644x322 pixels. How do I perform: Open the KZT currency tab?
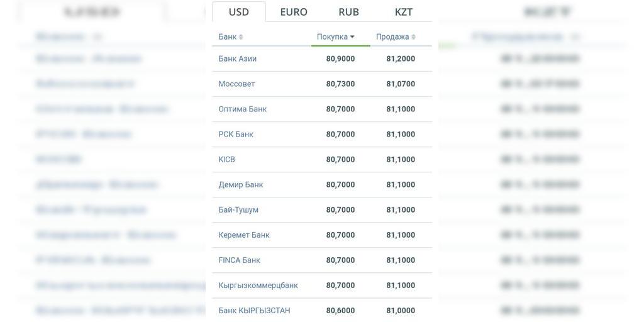pos(404,12)
